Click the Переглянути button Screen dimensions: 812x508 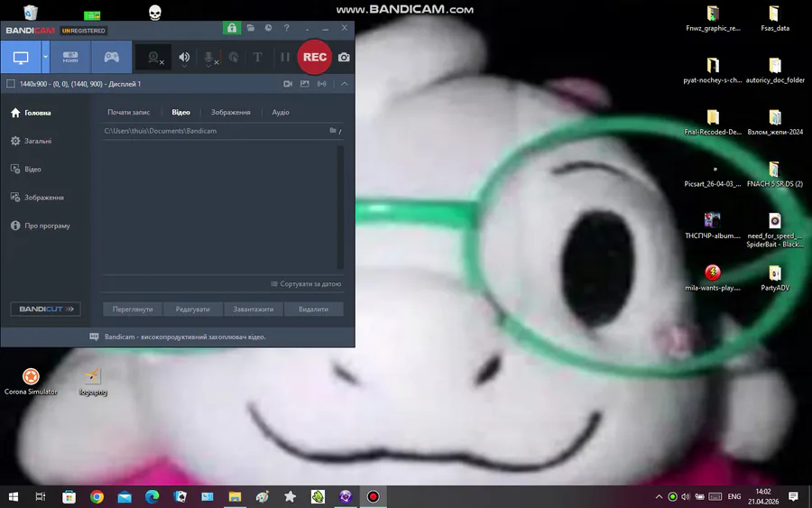[133, 309]
